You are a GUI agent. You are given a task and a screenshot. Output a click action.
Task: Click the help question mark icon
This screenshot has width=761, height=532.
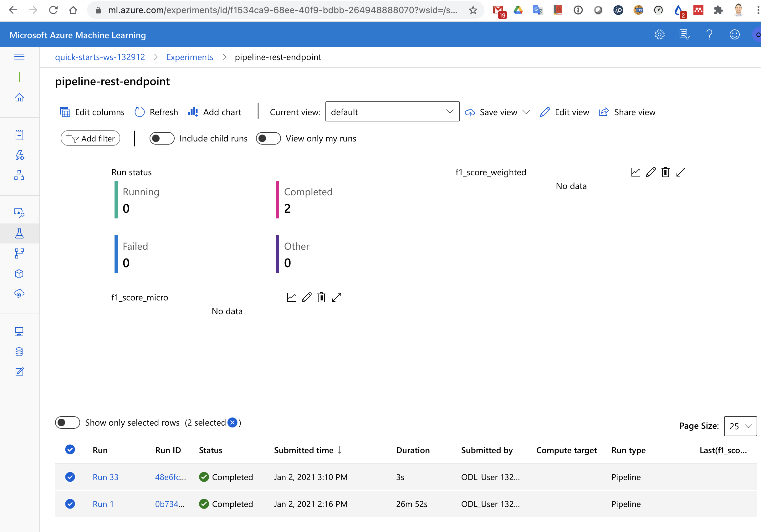point(709,34)
